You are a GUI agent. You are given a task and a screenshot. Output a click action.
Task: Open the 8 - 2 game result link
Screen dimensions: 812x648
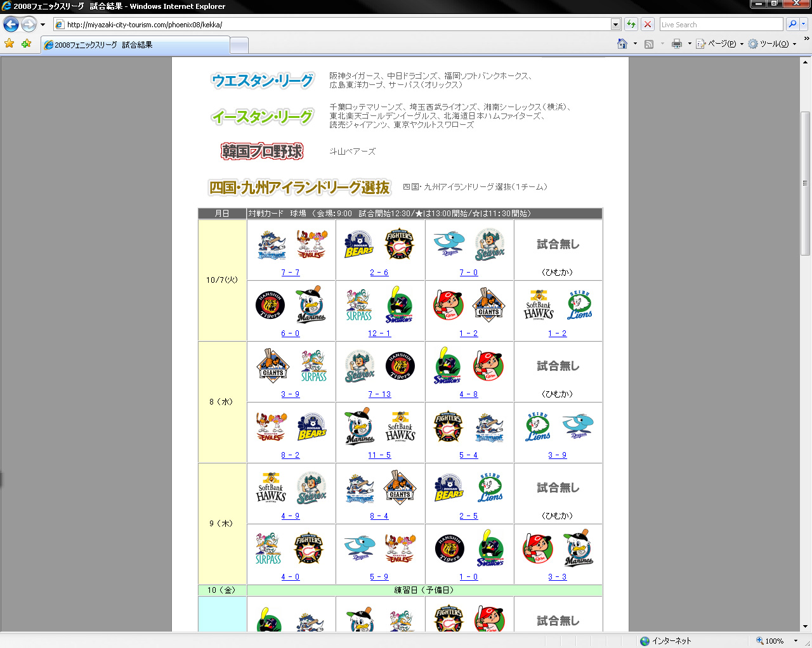(291, 455)
